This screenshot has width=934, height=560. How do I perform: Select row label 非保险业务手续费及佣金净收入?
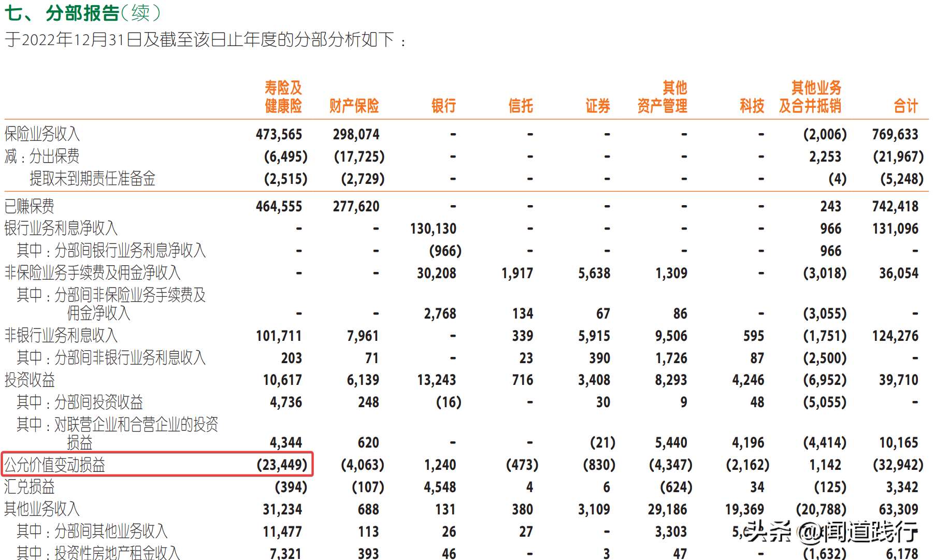click(93, 272)
